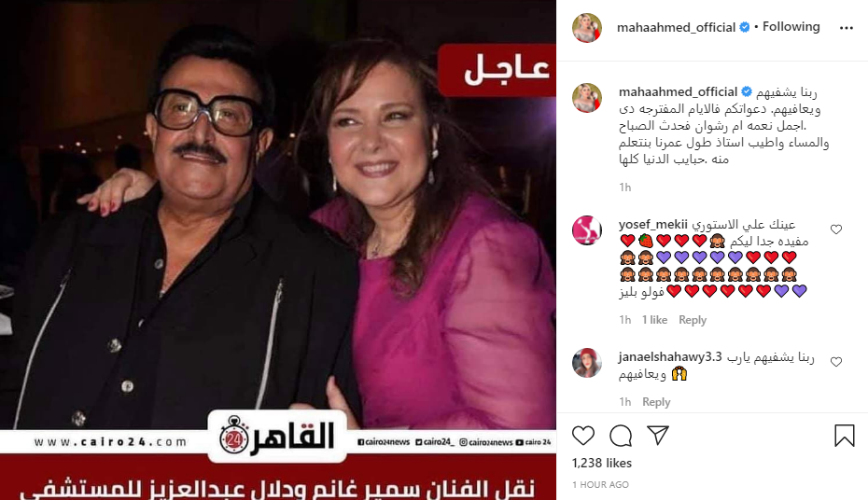
Task: Open the comment speech bubble icon
Action: click(621, 436)
